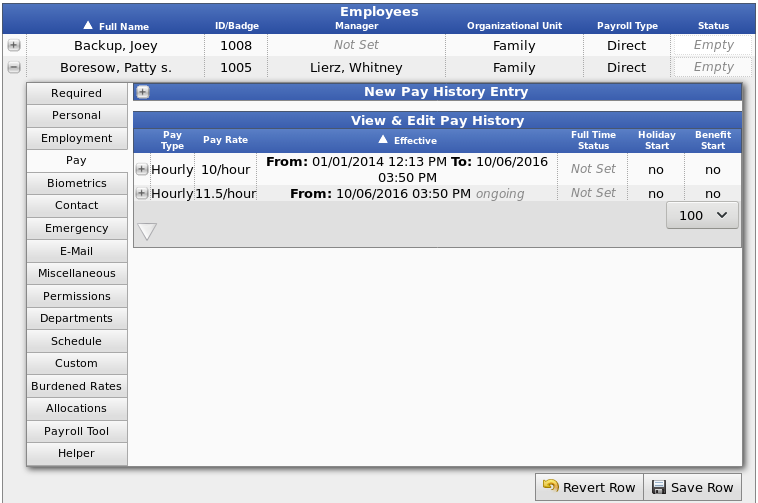Screen dimensions: 758x503
Task: Open the Emergency tab
Action: coord(77,228)
